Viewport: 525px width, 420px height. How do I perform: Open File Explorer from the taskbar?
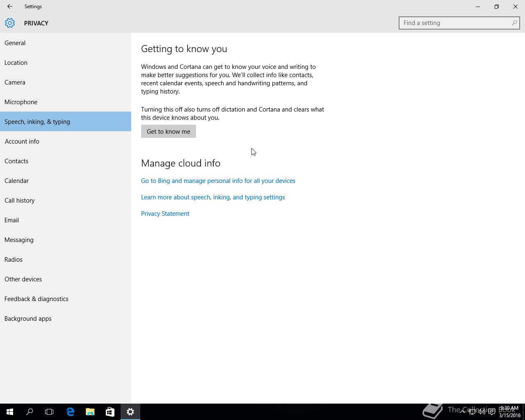(x=90, y=412)
